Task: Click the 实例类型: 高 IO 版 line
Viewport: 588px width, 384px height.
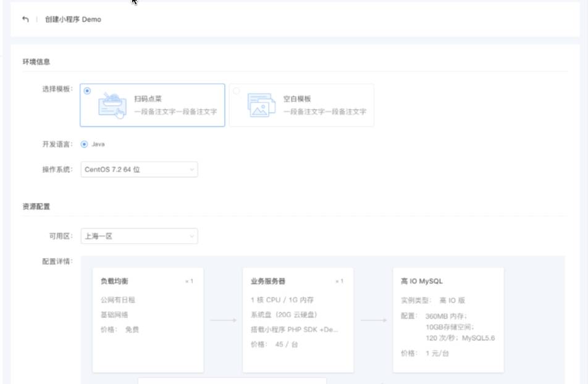Action: pyautogui.click(x=433, y=301)
